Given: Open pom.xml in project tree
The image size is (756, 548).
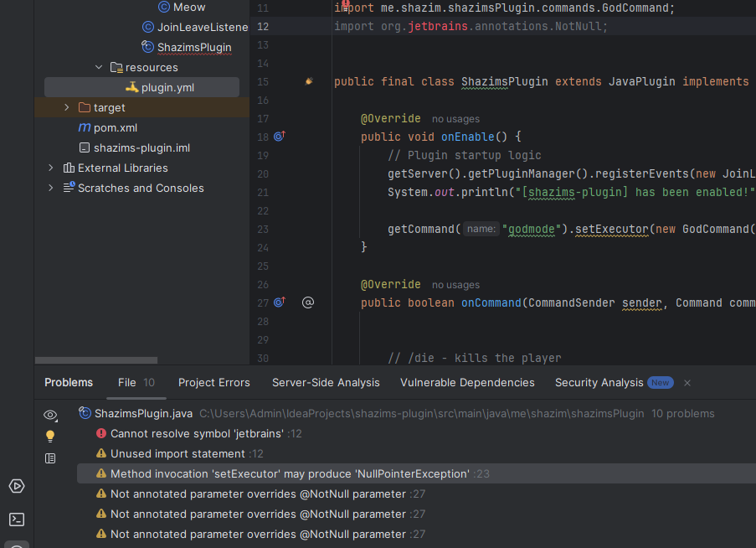Looking at the screenshot, I should pos(115,127).
